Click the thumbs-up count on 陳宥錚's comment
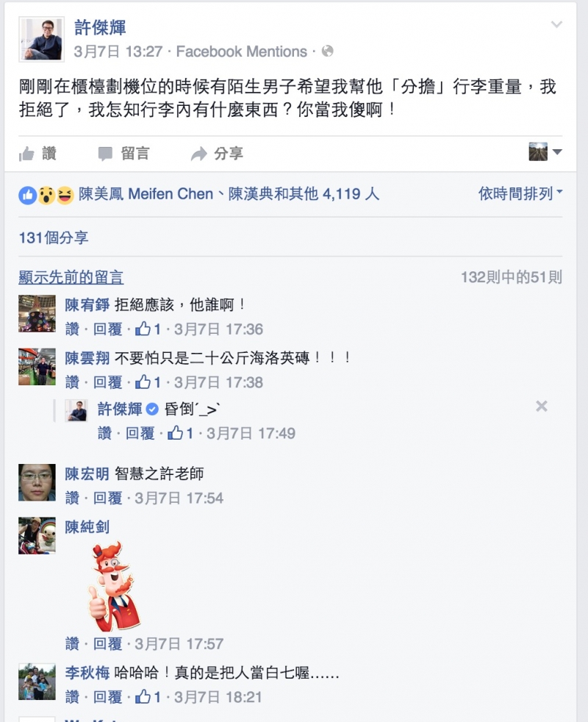This screenshot has height=722, width=588. coord(148,329)
